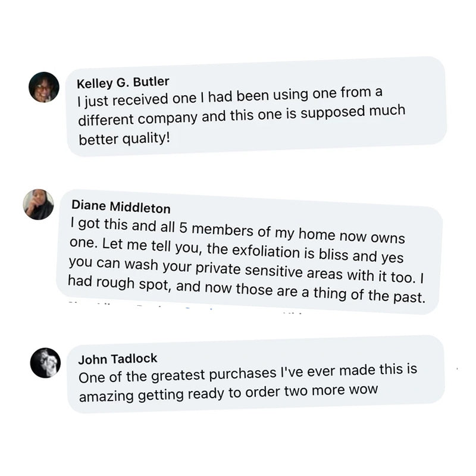Open Diane Middleton's profile photo
Image resolution: width=476 pixels, height=476 pixels.
39,205
